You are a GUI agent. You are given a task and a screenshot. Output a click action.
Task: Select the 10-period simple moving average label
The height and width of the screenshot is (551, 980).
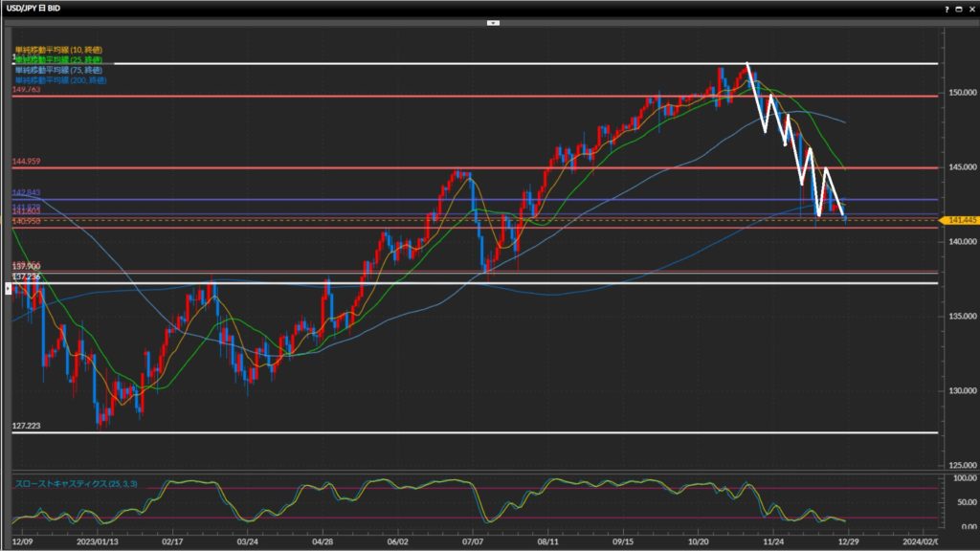58,49
